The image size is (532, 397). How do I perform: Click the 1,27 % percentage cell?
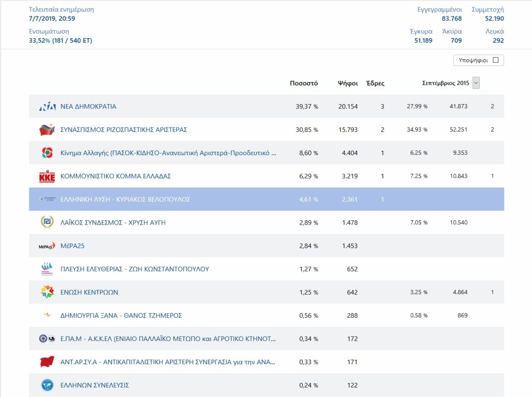point(309,269)
